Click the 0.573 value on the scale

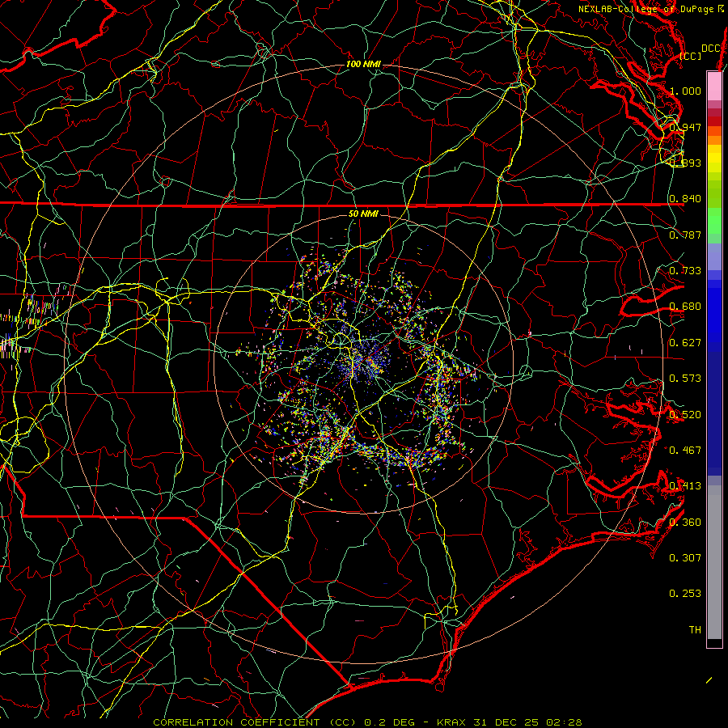pos(685,378)
